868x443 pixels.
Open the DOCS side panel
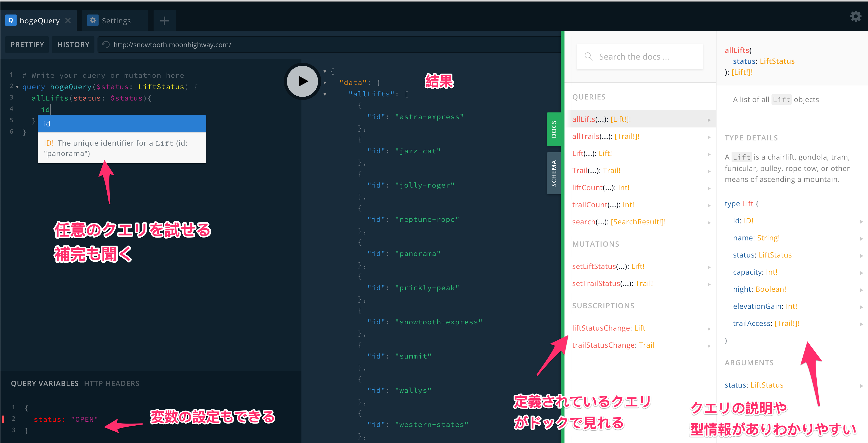pos(554,129)
